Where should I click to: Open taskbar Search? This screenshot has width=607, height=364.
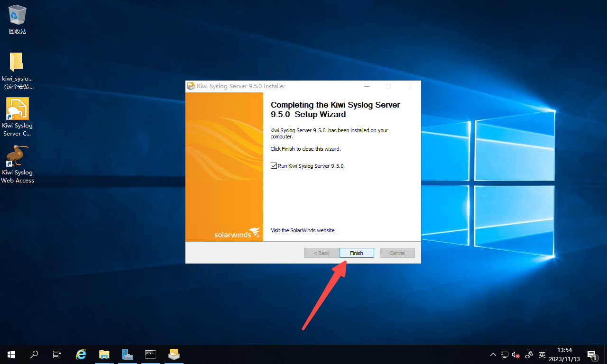pos(34,355)
